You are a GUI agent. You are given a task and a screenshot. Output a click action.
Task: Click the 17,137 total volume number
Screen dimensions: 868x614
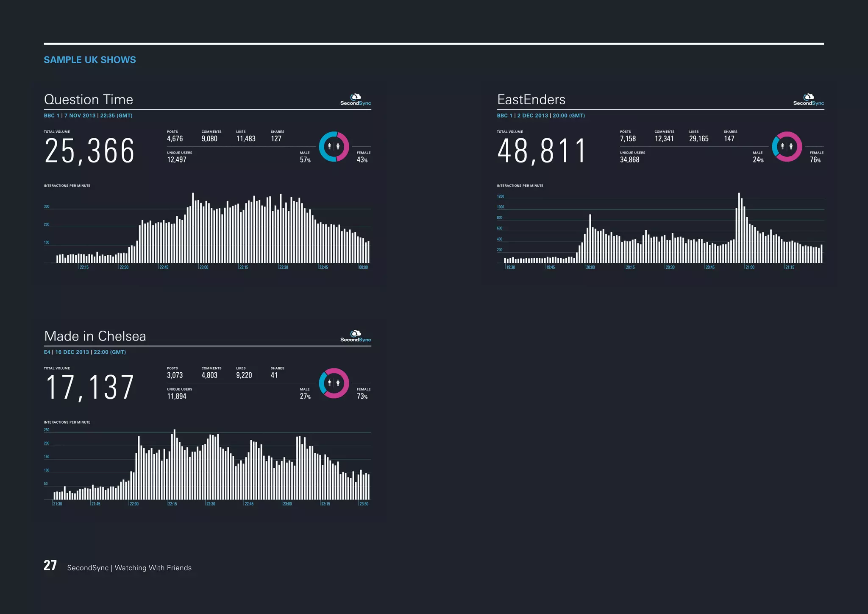coord(89,388)
